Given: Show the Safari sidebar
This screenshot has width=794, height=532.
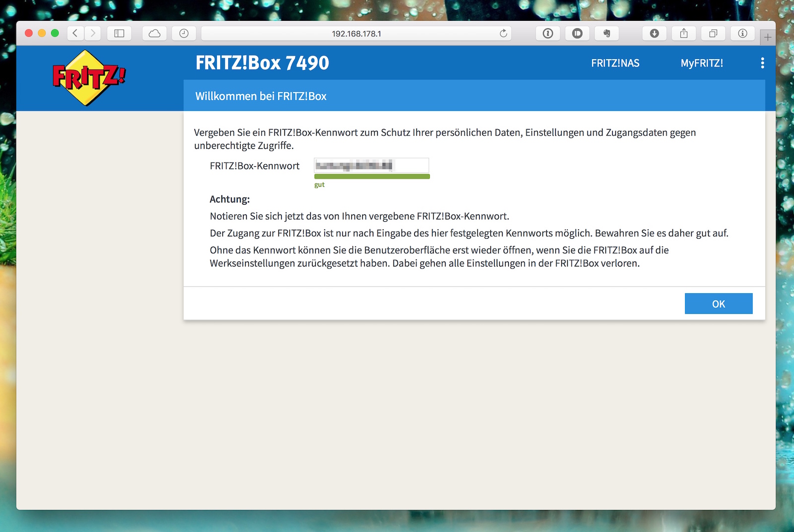Looking at the screenshot, I should tap(119, 33).
